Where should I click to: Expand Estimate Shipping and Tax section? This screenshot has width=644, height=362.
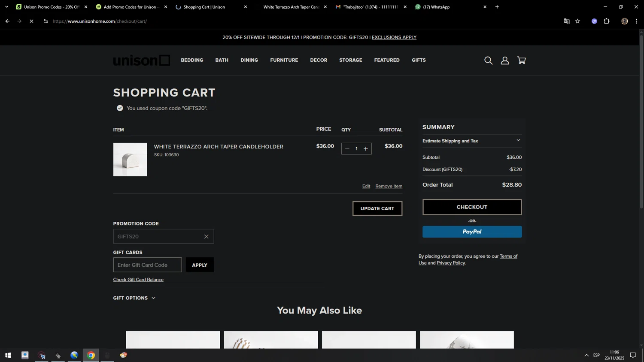click(x=472, y=141)
